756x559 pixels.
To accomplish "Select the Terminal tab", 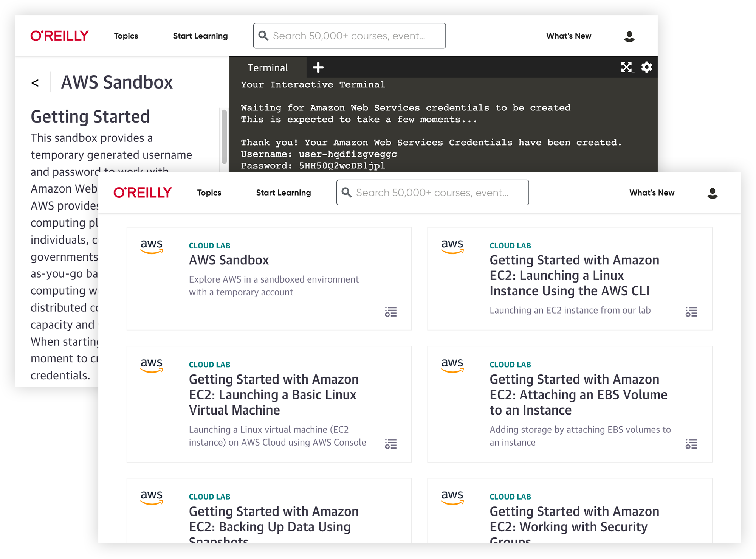I will 268,67.
